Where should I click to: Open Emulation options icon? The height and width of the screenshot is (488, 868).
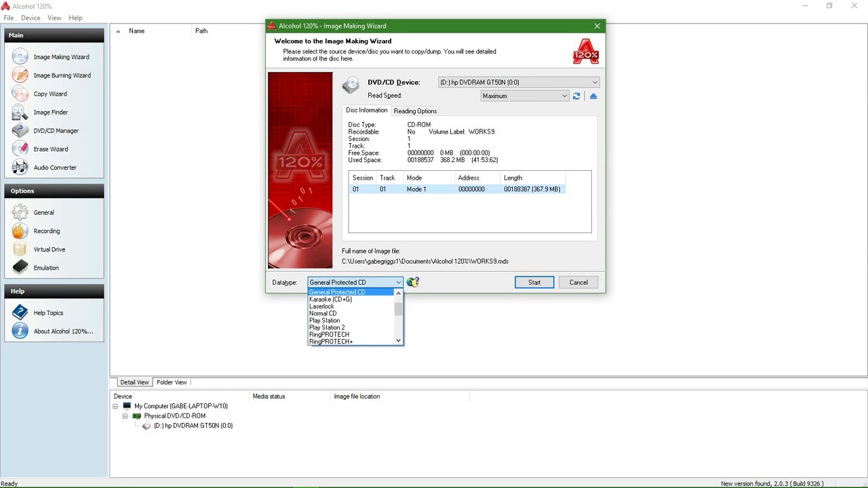pos(20,267)
